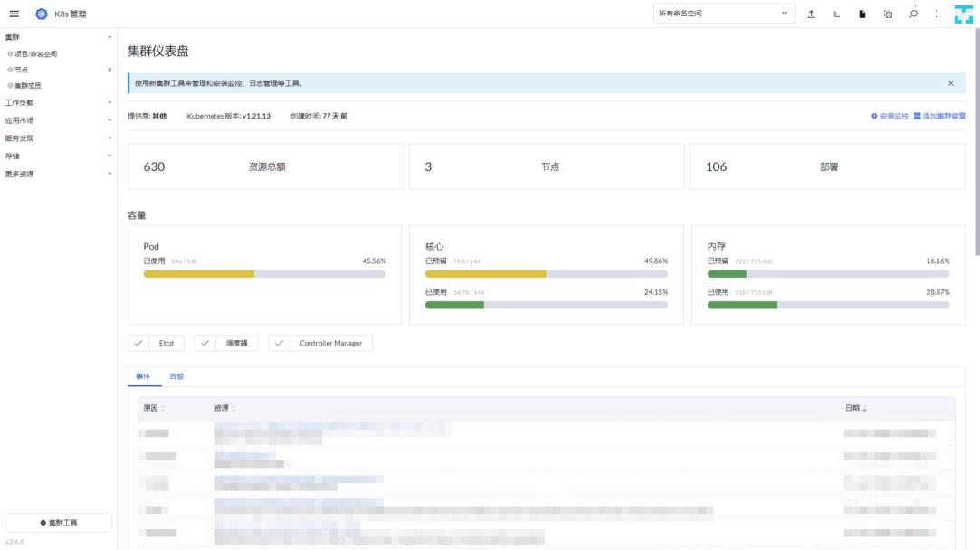
Task: Download the kubeconfig file icon
Action: coord(861,14)
